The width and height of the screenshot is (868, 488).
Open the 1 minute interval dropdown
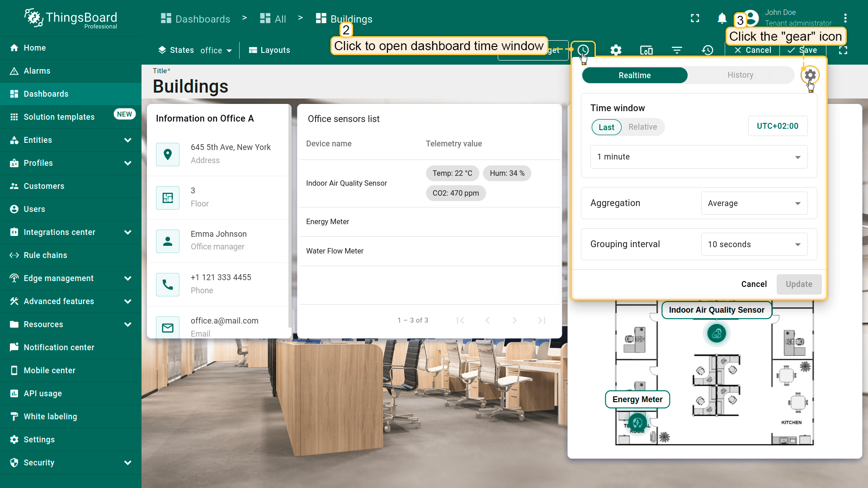pyautogui.click(x=698, y=157)
